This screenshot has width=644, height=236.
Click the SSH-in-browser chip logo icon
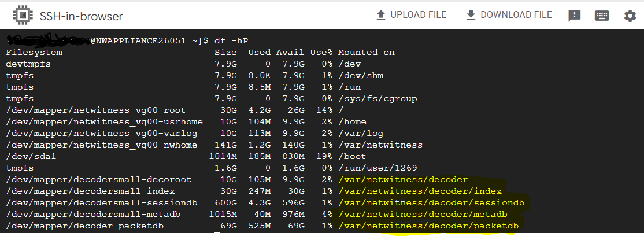21,16
